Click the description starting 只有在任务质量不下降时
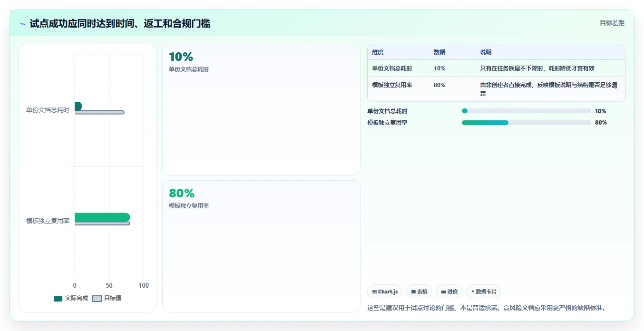Viewport: 644px width, 331px height. coord(537,68)
